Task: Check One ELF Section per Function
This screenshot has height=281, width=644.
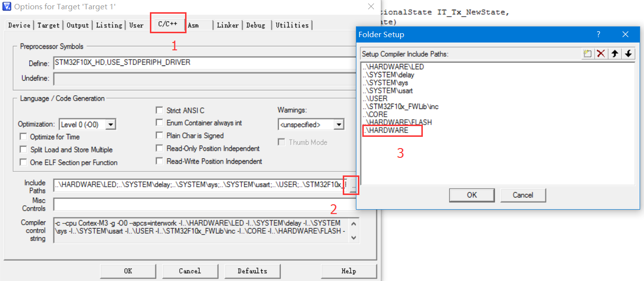Action: click(23, 162)
